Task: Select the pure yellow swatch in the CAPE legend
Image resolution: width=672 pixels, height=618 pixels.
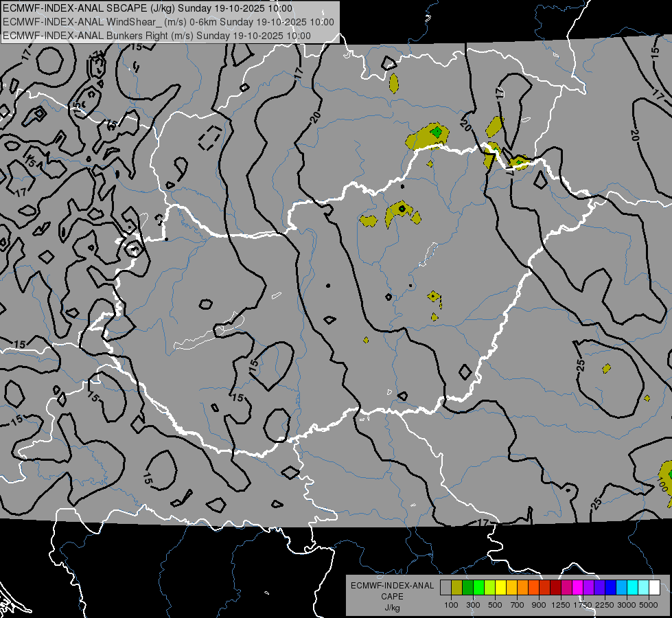Action: [x=500, y=587]
